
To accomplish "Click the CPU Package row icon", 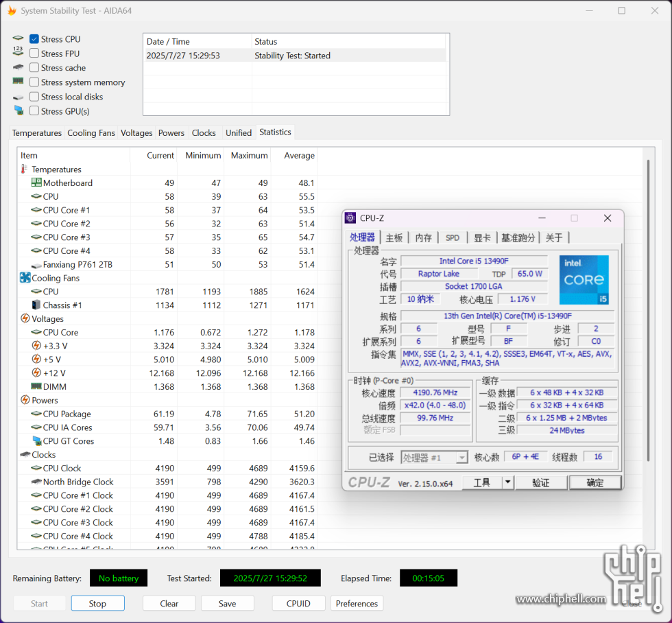I will [x=36, y=414].
